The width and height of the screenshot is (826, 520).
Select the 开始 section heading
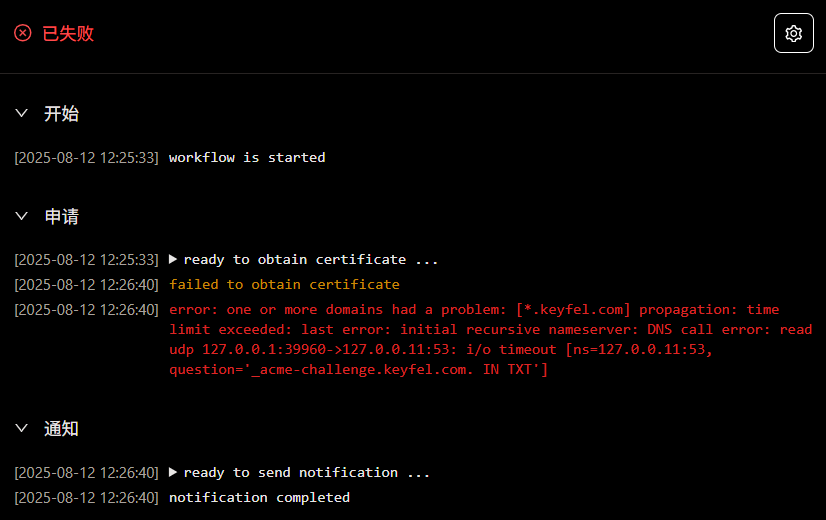pos(61,113)
